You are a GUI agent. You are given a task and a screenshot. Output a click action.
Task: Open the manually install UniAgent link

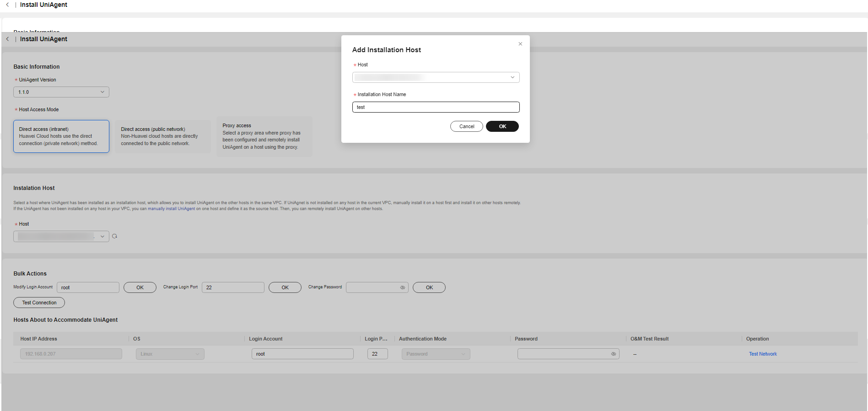(171, 209)
